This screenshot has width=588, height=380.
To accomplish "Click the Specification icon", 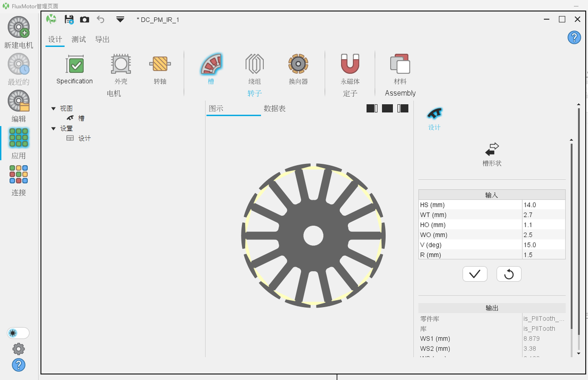I will (x=75, y=64).
